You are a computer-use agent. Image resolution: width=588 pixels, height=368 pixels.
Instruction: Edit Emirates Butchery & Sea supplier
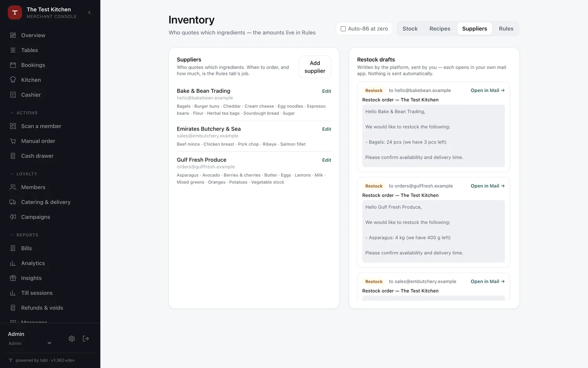point(327,129)
